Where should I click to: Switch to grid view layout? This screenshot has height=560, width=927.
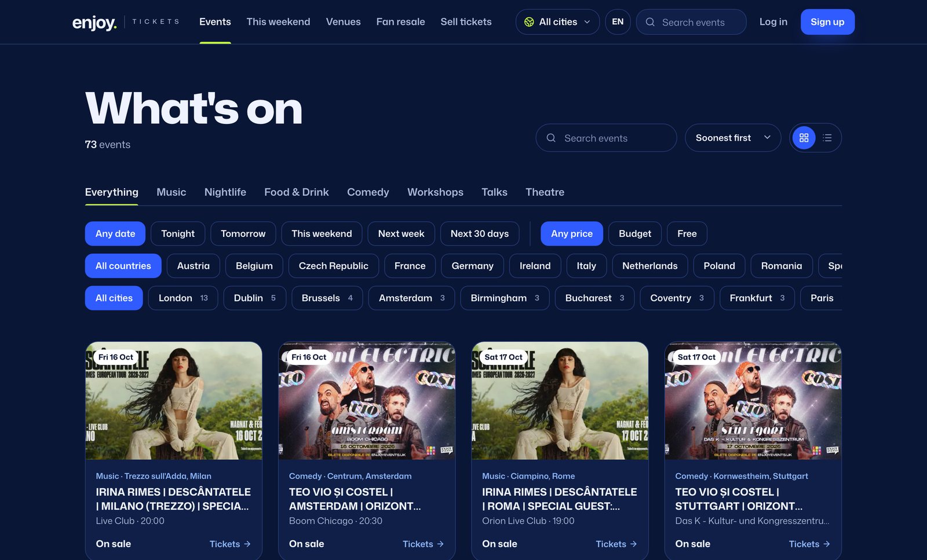pos(804,138)
